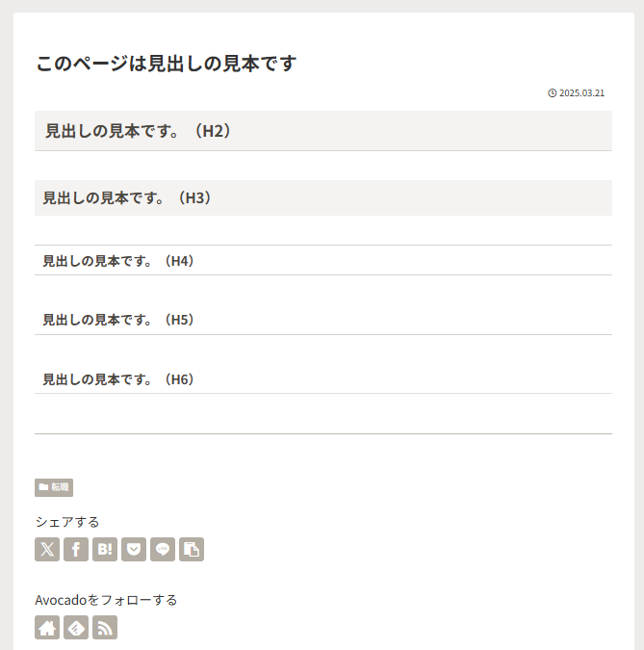Share the page on X (Twitter)
This screenshot has height=650, width=644.
pos(47,549)
